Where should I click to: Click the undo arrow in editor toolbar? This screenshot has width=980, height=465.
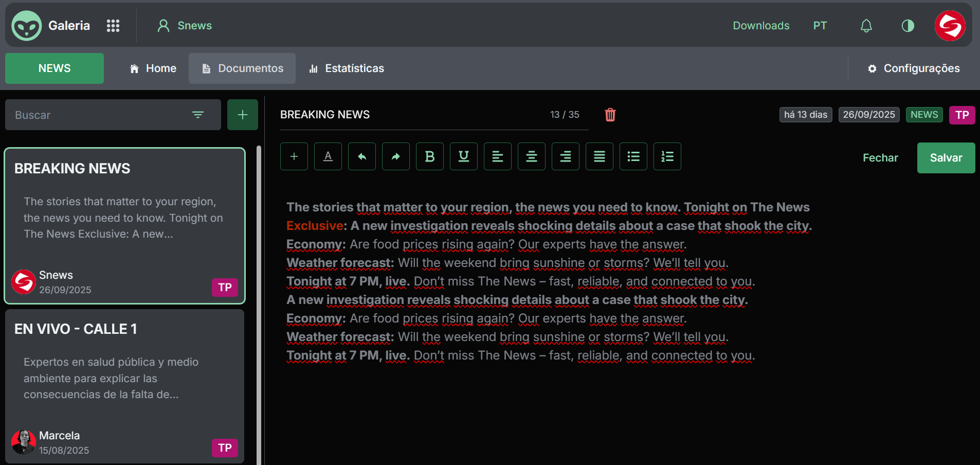[362, 156]
